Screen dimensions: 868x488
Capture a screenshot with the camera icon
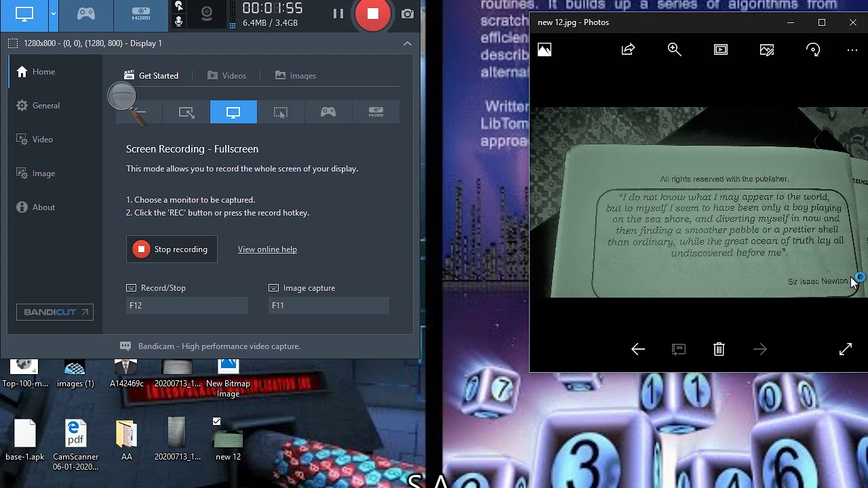[407, 14]
